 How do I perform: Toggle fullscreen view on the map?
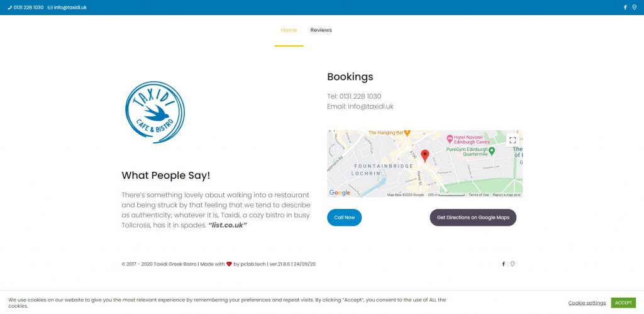click(513, 140)
